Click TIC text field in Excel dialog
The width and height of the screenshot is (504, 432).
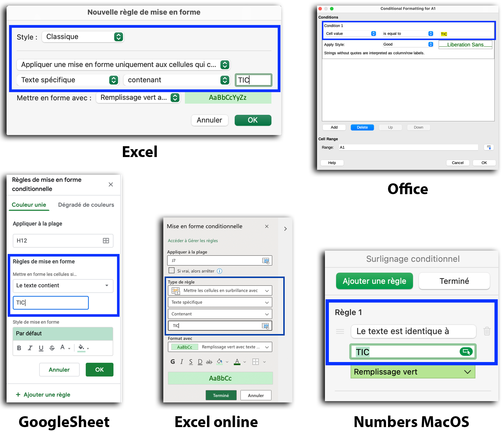pyautogui.click(x=254, y=80)
